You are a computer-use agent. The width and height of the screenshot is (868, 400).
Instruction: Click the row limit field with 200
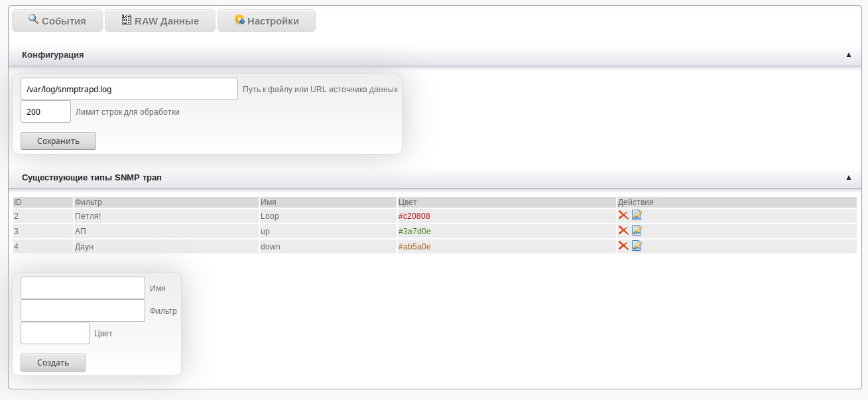46,111
